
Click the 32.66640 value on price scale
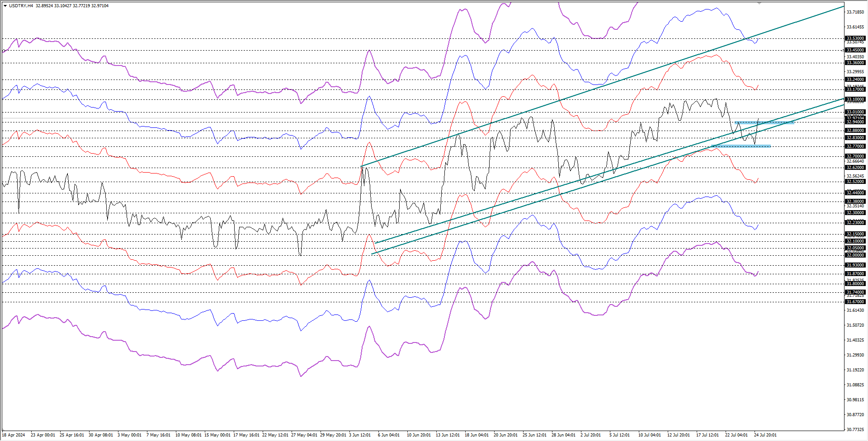click(x=855, y=161)
